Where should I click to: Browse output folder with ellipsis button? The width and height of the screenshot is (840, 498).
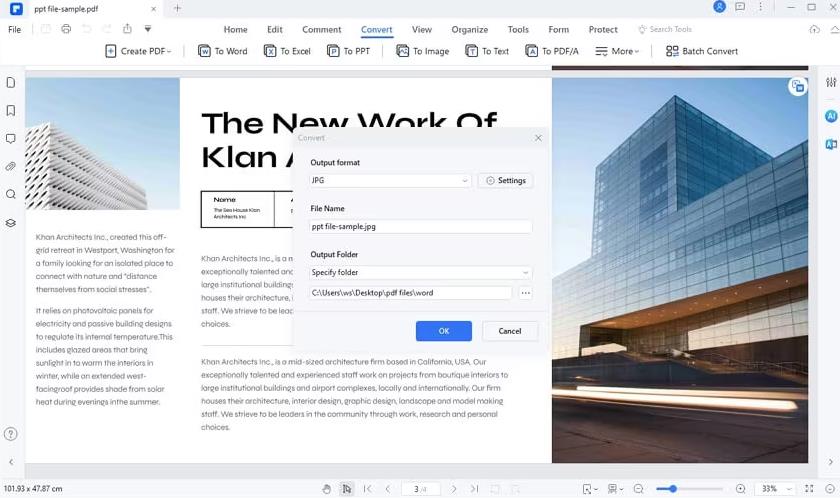pos(526,293)
